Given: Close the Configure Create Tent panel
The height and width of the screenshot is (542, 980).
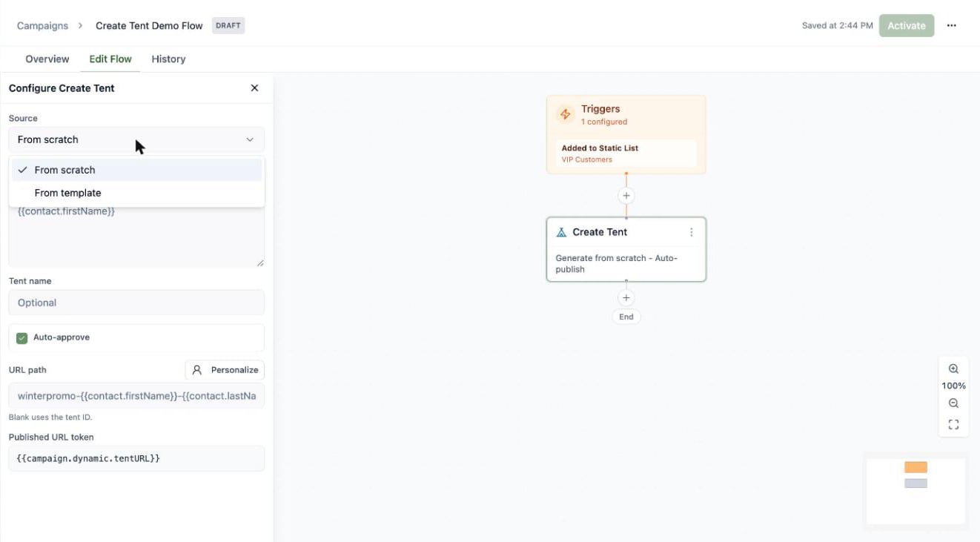Looking at the screenshot, I should 254,88.
